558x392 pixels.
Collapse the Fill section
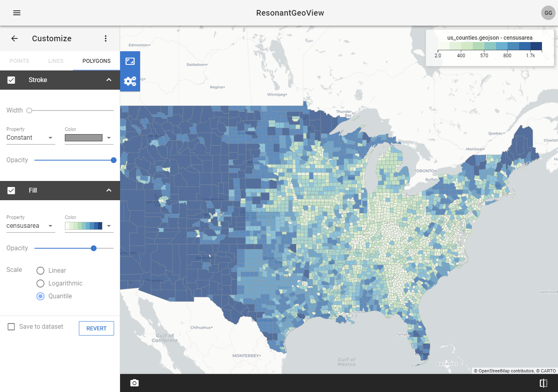[109, 191]
